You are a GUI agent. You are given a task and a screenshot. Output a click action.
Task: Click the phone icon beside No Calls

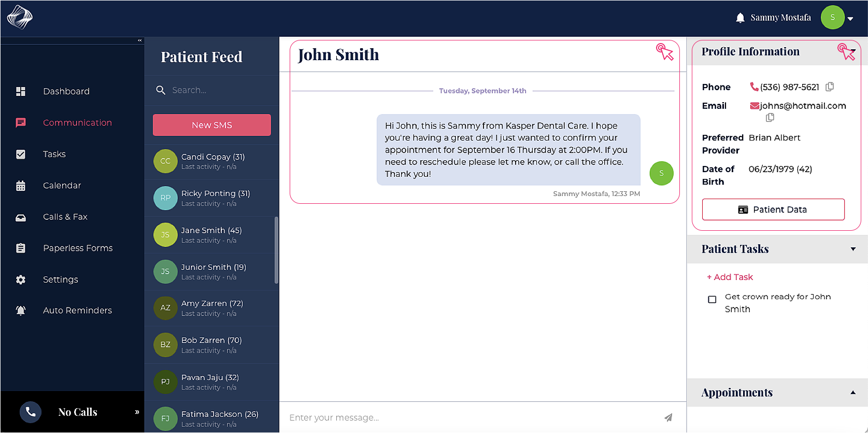click(x=31, y=412)
